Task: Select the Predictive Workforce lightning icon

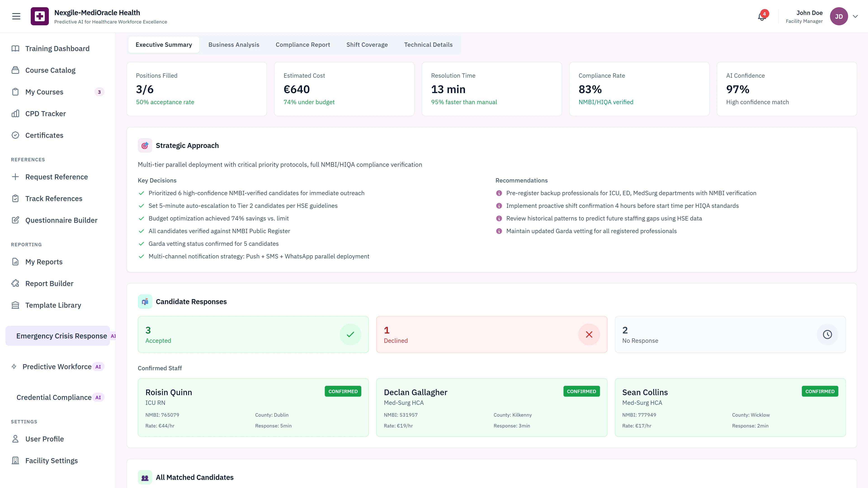Action: [14, 366]
